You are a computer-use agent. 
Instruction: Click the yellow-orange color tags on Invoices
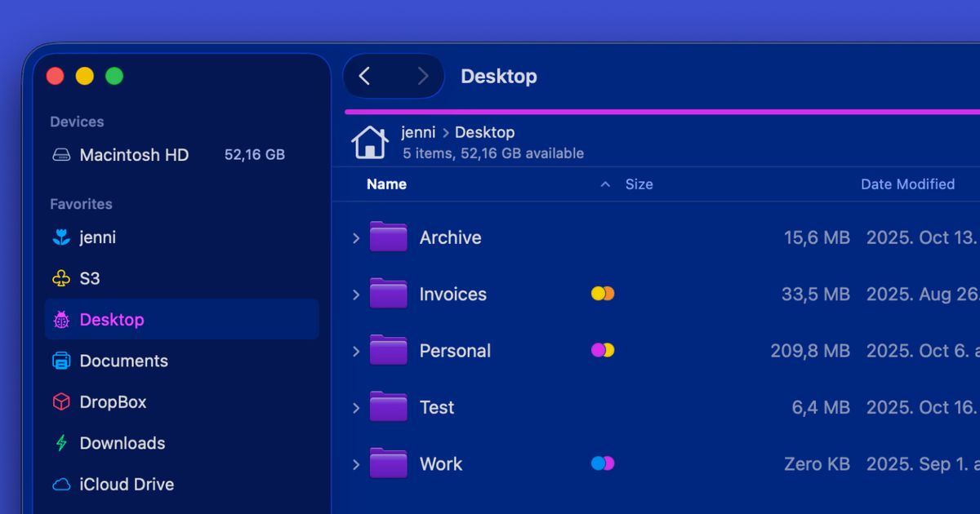click(603, 294)
